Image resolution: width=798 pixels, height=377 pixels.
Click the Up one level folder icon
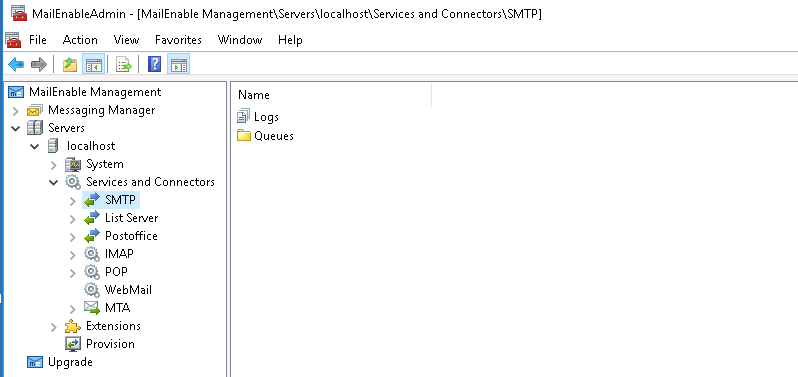coord(70,65)
